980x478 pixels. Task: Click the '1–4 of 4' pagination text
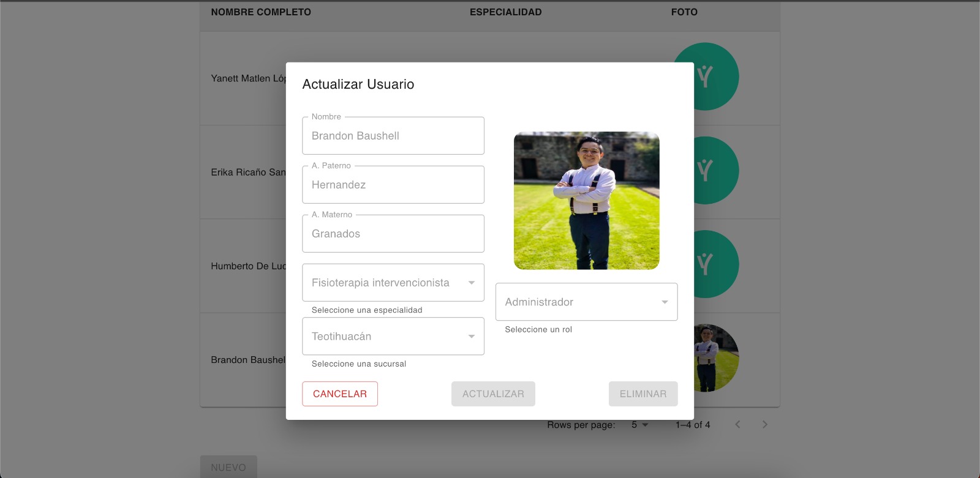pyautogui.click(x=693, y=425)
